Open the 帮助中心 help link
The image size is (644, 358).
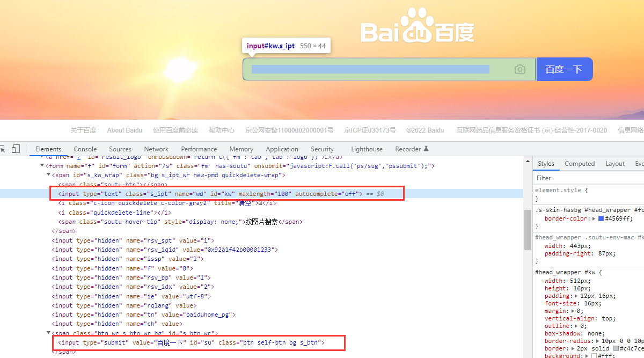222,130
